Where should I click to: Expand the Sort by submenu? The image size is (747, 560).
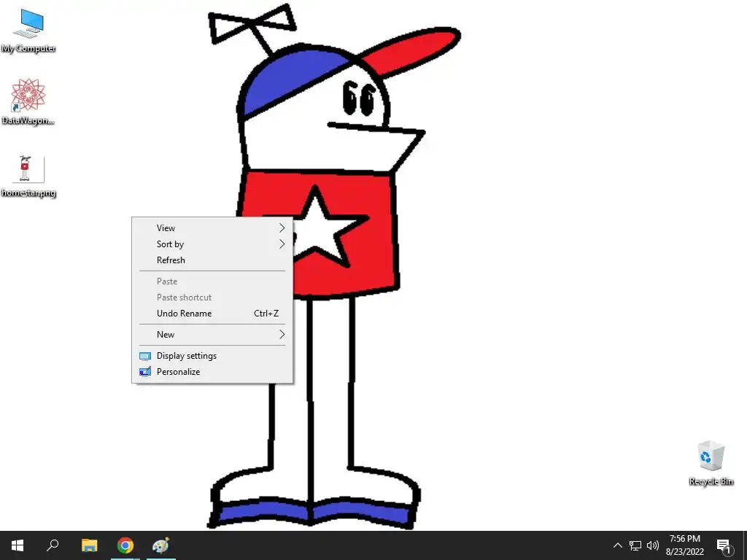(x=212, y=244)
